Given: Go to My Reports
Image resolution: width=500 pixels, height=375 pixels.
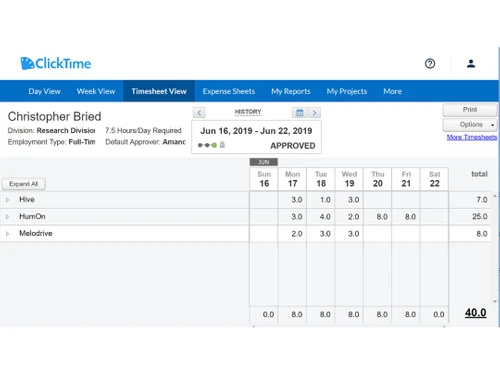Looking at the screenshot, I should coord(291,91).
